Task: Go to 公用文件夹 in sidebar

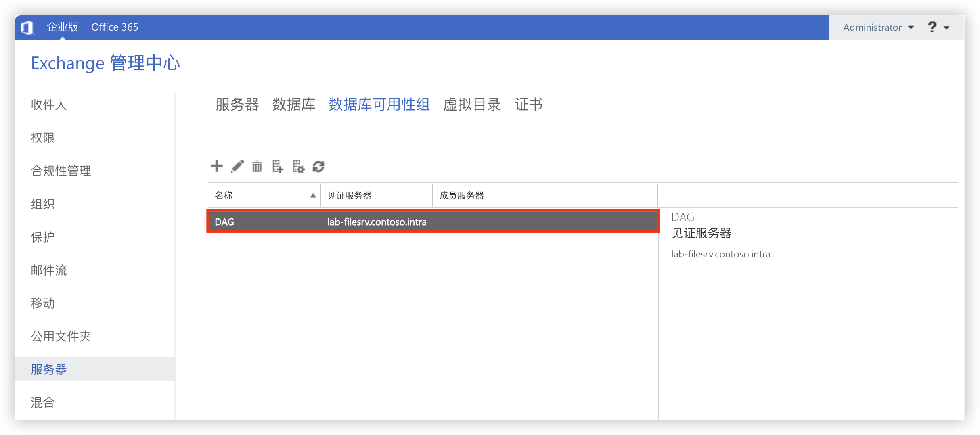Action: [61, 336]
